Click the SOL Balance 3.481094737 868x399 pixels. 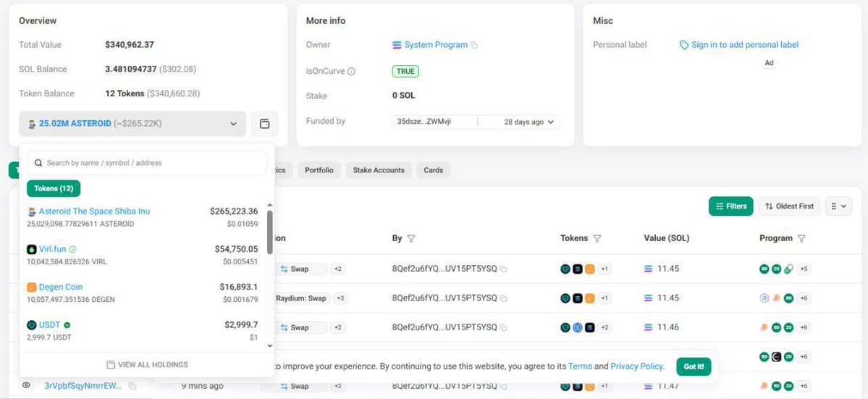coord(130,70)
